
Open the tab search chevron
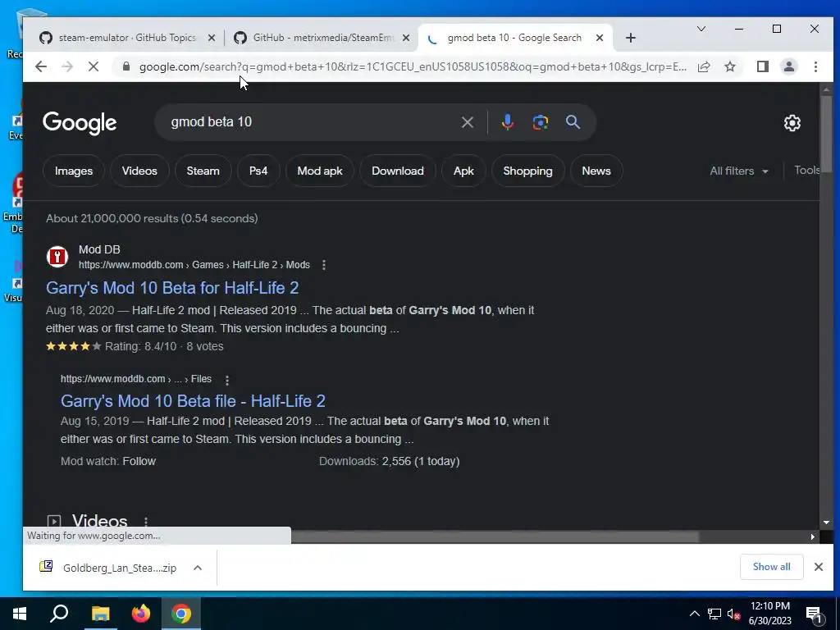click(701, 29)
